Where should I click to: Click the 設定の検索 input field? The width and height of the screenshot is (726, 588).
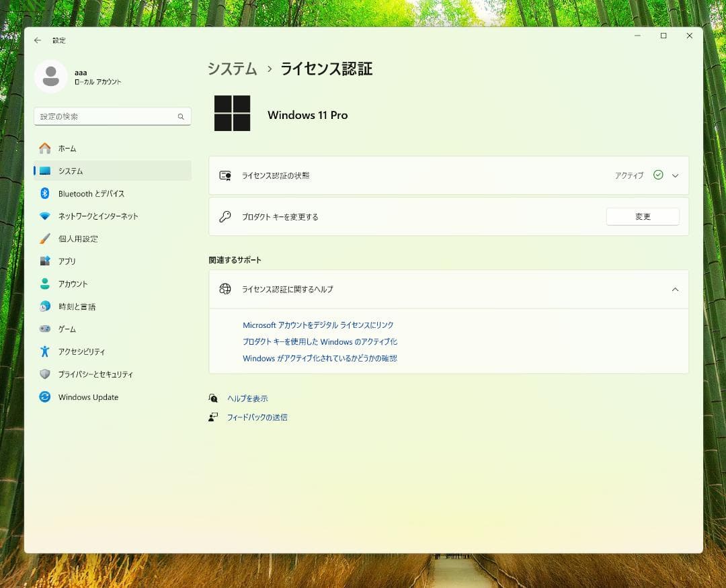tap(104, 117)
